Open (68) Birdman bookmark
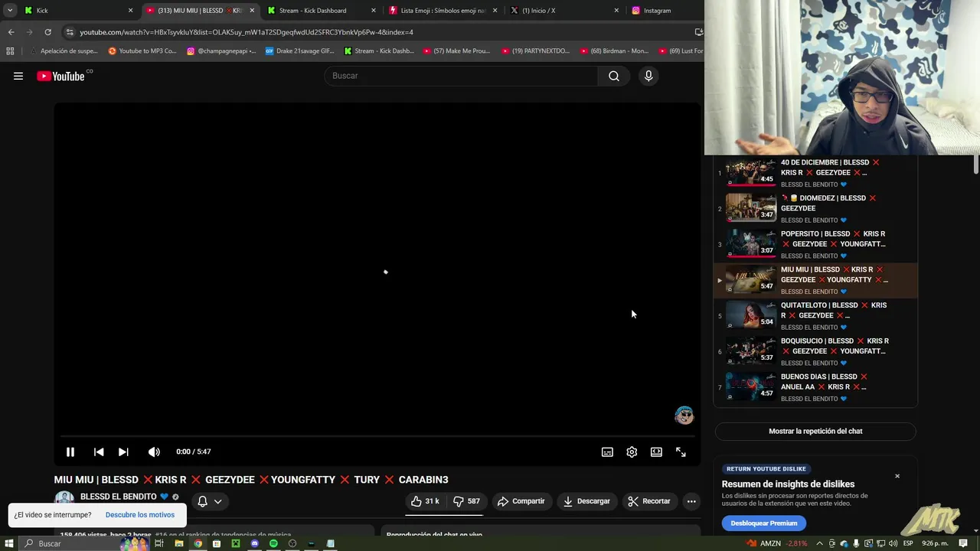Image resolution: width=980 pixels, height=551 pixels. 614,51
